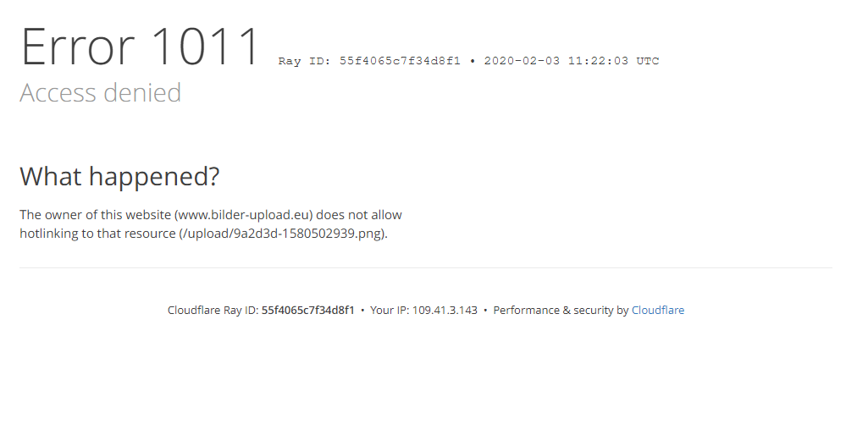The image size is (868, 424).
Task: Click the "Error 1011" heading
Action: pos(141,47)
